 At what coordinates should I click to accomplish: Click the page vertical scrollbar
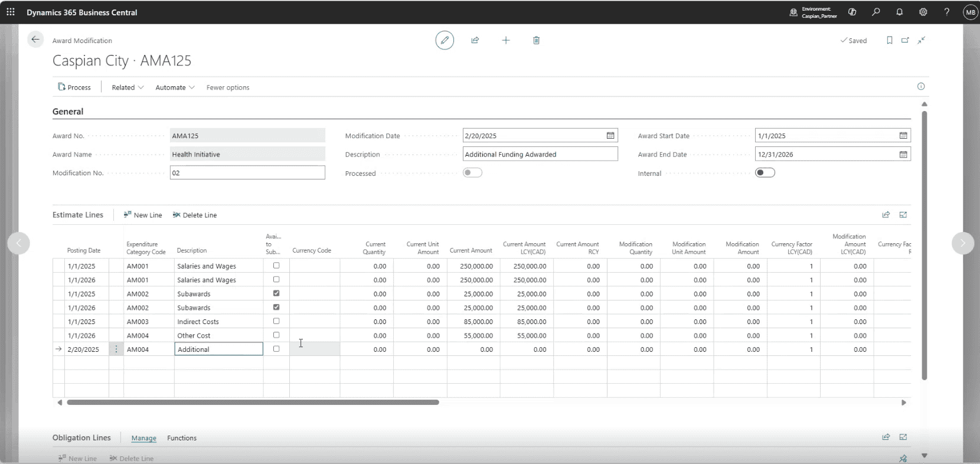click(925, 245)
